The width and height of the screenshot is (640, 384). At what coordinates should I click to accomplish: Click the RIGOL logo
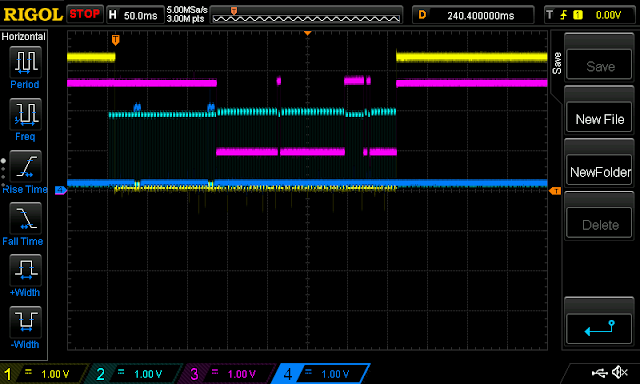(x=33, y=15)
